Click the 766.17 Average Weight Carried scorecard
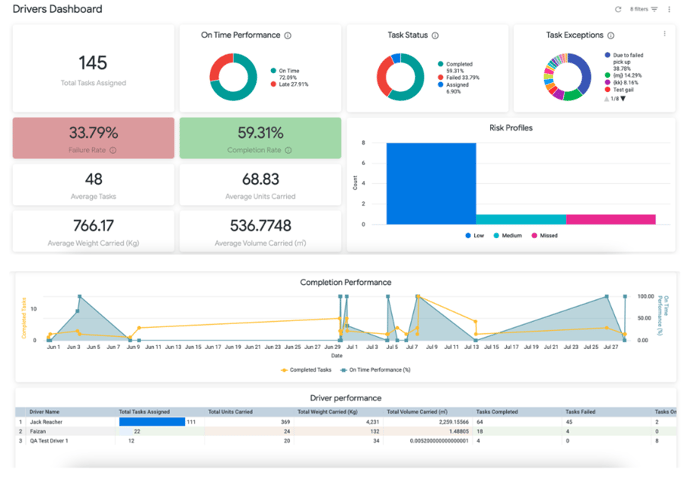688x485 pixels. click(x=93, y=231)
